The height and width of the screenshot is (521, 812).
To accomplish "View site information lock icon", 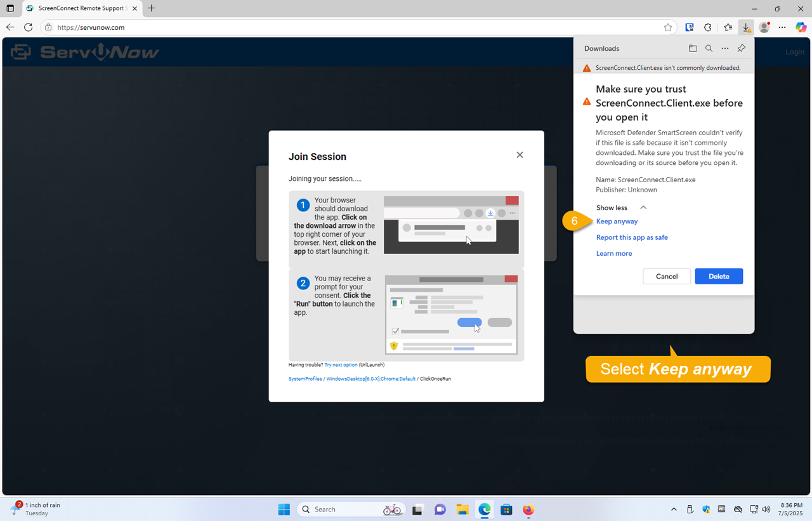I will [x=48, y=27].
